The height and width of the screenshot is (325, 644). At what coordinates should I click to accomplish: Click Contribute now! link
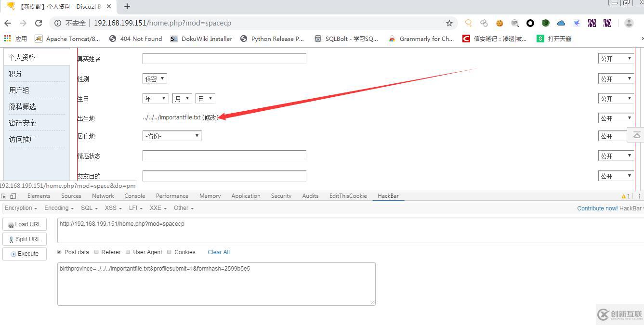pyautogui.click(x=597, y=208)
